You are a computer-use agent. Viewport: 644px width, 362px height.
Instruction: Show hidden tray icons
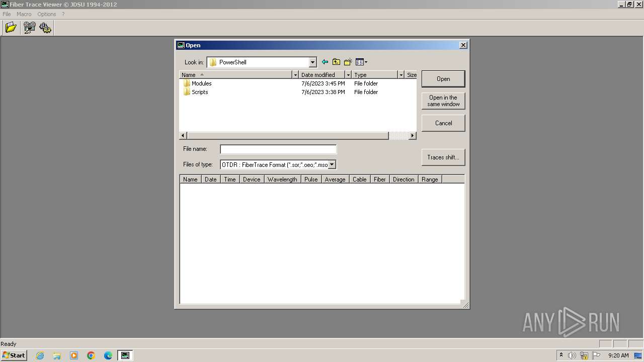click(x=561, y=355)
